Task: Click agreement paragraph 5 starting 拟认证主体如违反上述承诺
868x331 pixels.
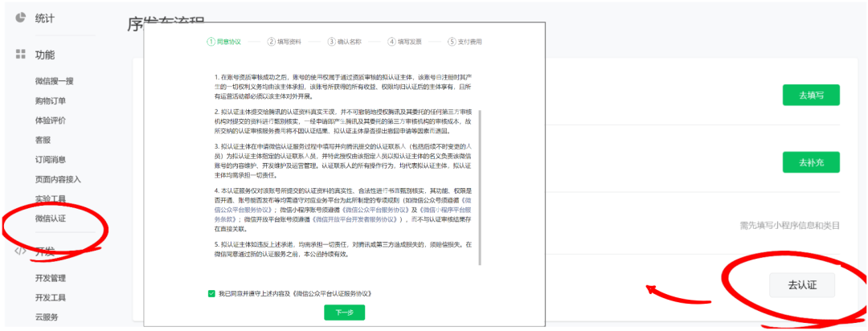Action: pyautogui.click(x=344, y=249)
